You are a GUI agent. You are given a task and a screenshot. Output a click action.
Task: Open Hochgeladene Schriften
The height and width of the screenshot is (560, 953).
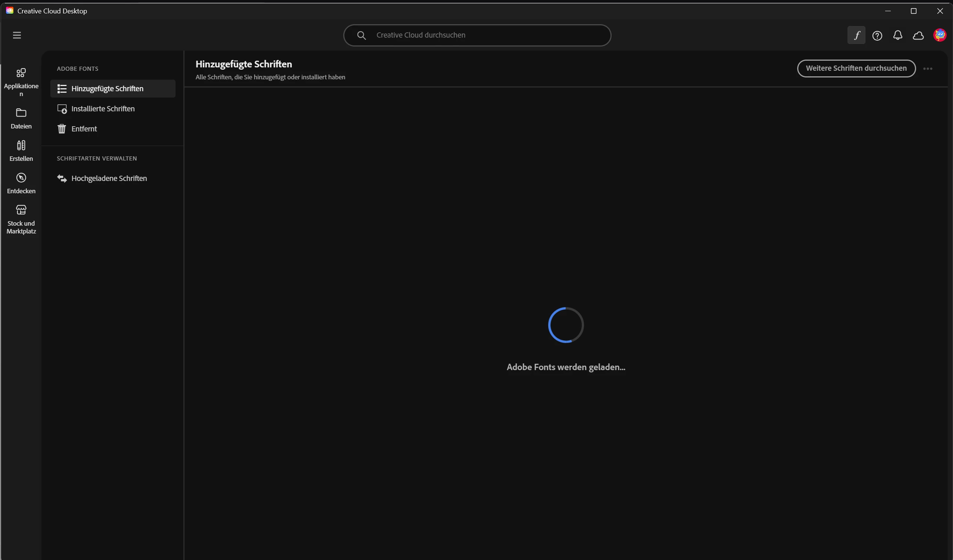(x=109, y=178)
